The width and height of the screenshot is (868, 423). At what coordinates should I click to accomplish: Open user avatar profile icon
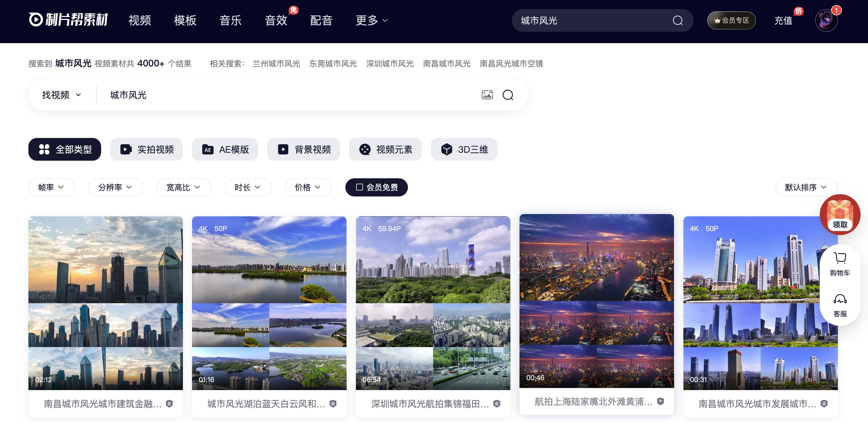point(826,20)
